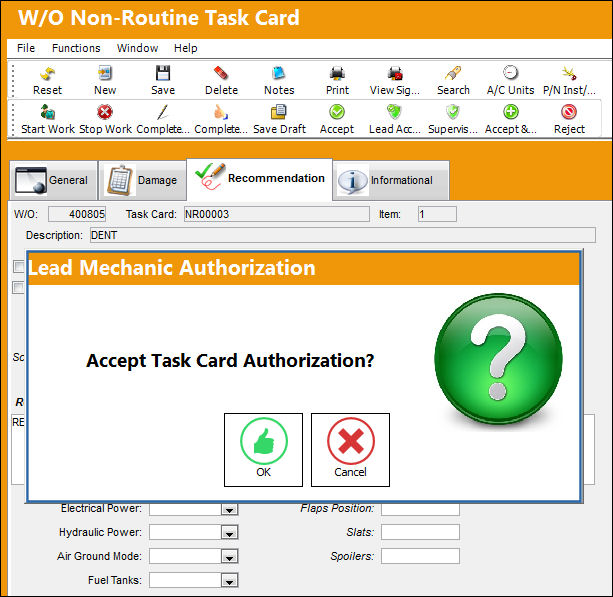Open Notes from the toolbar
613x597 pixels.
point(279,81)
